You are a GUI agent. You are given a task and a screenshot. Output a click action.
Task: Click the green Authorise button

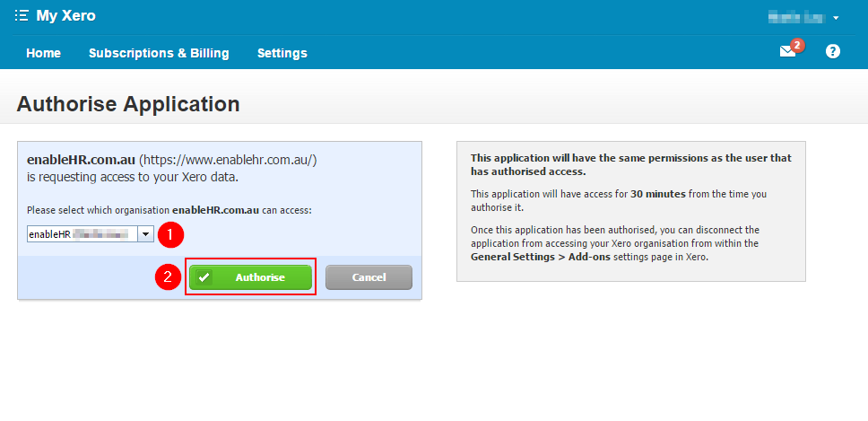click(x=250, y=277)
